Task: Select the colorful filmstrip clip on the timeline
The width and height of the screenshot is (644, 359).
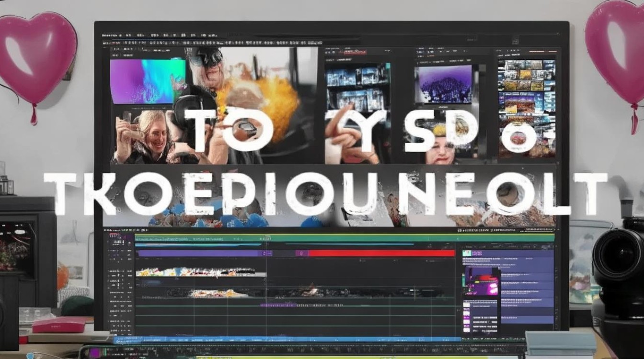Action: pos(201,272)
